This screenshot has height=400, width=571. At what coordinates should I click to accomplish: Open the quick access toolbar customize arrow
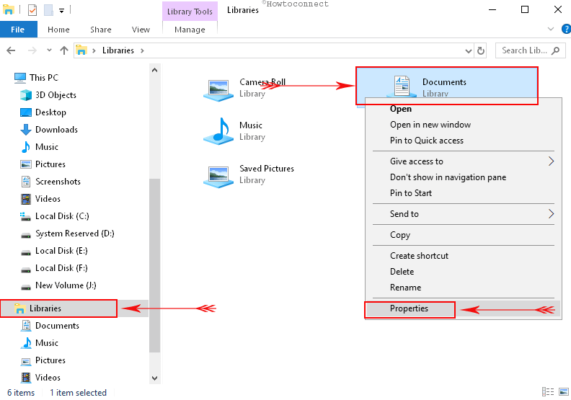pos(62,11)
